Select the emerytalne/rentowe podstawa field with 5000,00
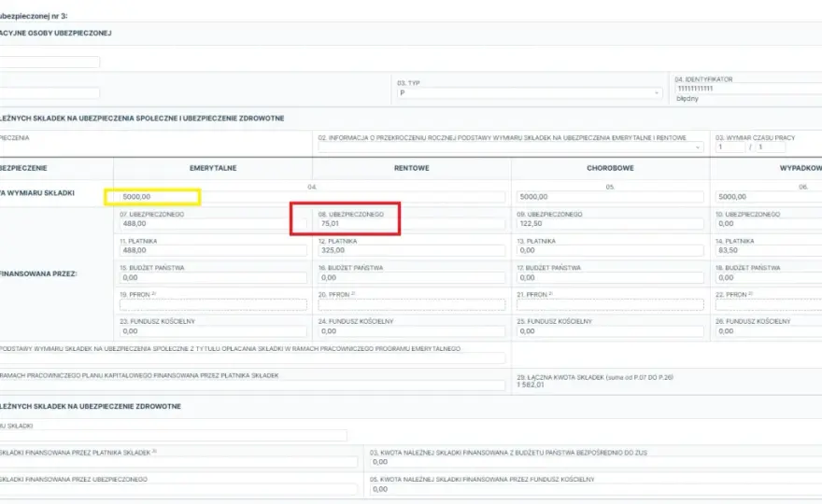Screen dimensions: 822x504 (x=312, y=197)
